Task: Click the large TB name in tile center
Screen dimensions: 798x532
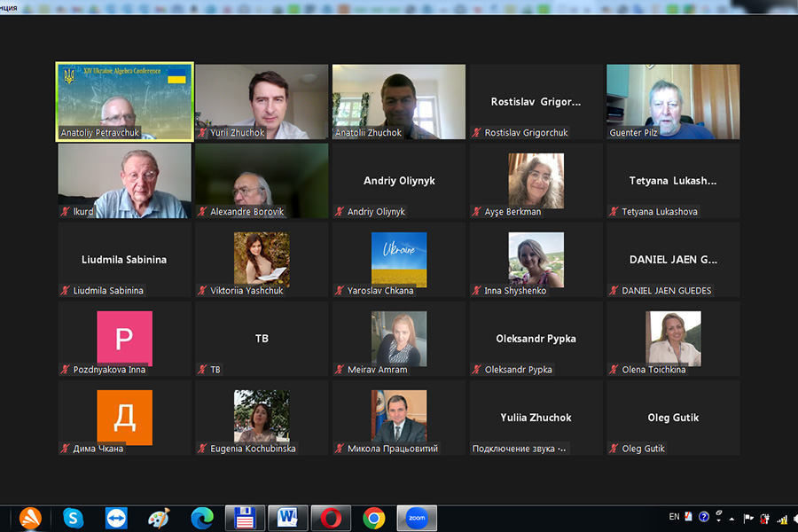Action: (262, 339)
